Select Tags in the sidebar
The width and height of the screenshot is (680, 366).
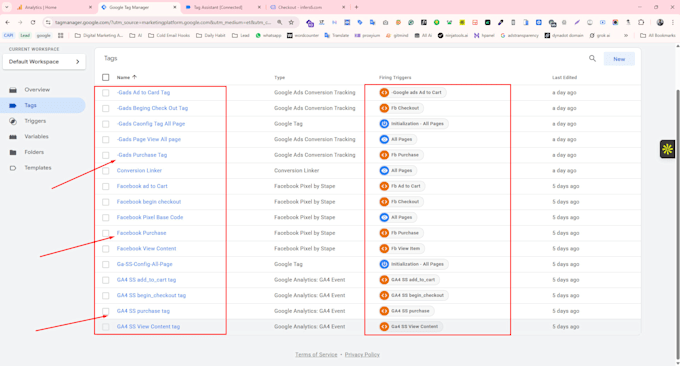(43, 105)
